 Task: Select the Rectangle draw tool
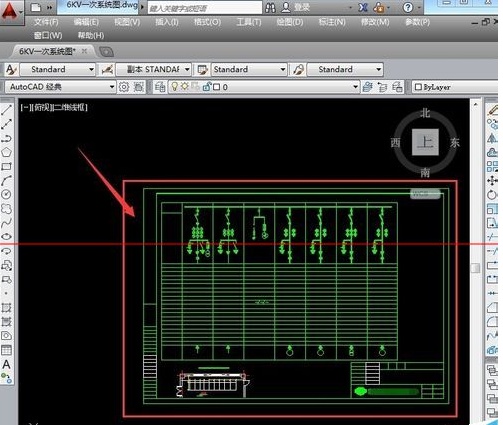pyautogui.click(x=6, y=166)
